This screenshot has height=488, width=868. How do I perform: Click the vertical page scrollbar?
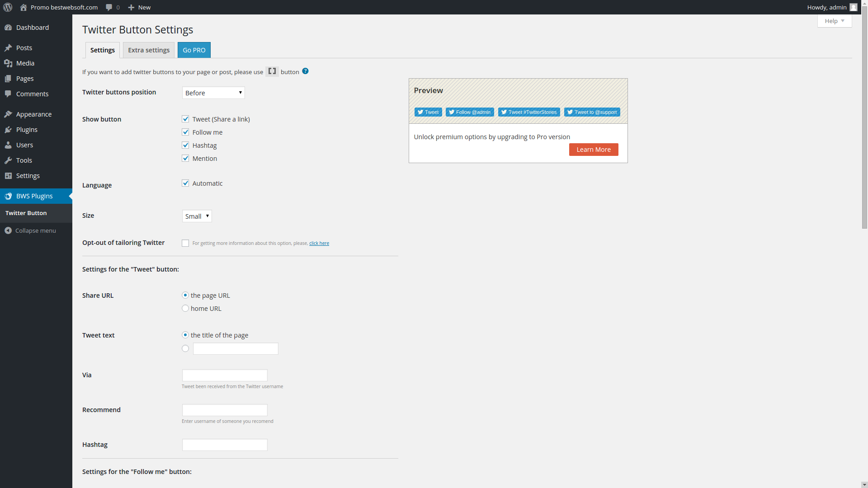tap(864, 117)
